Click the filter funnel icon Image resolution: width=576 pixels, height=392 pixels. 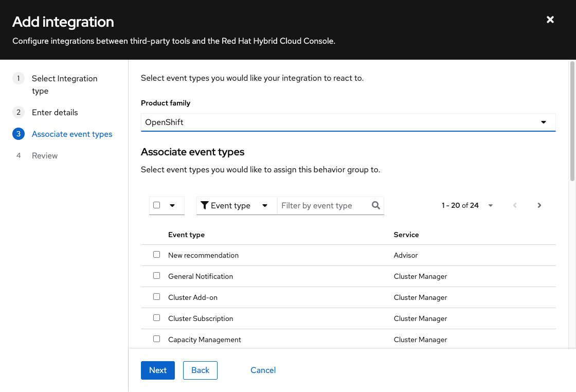coord(205,205)
